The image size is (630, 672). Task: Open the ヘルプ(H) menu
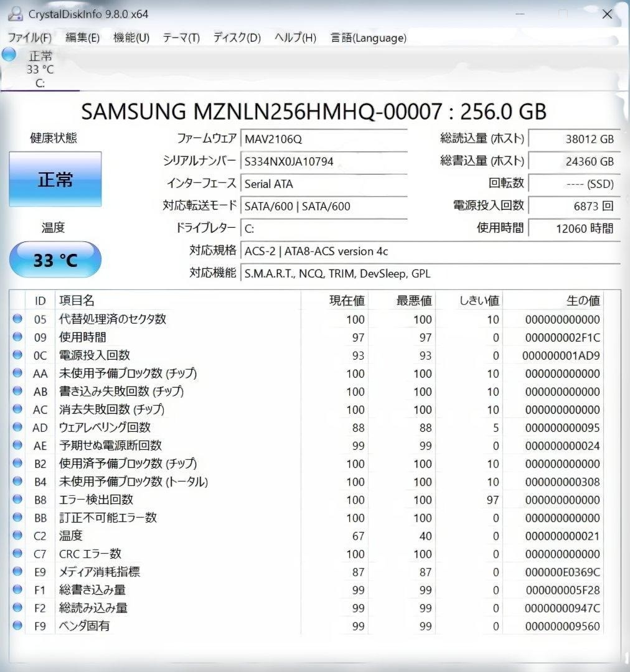(x=296, y=38)
